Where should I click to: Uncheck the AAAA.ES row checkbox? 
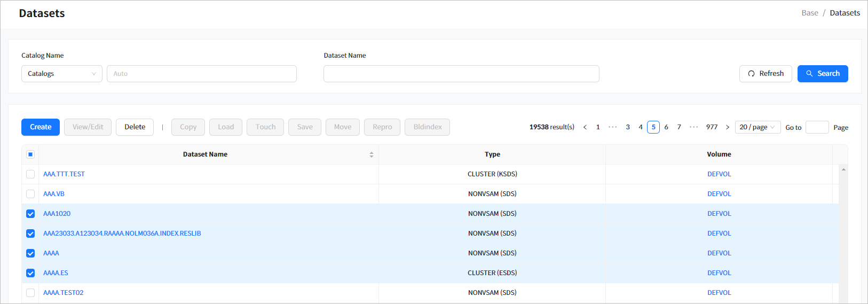pos(30,273)
